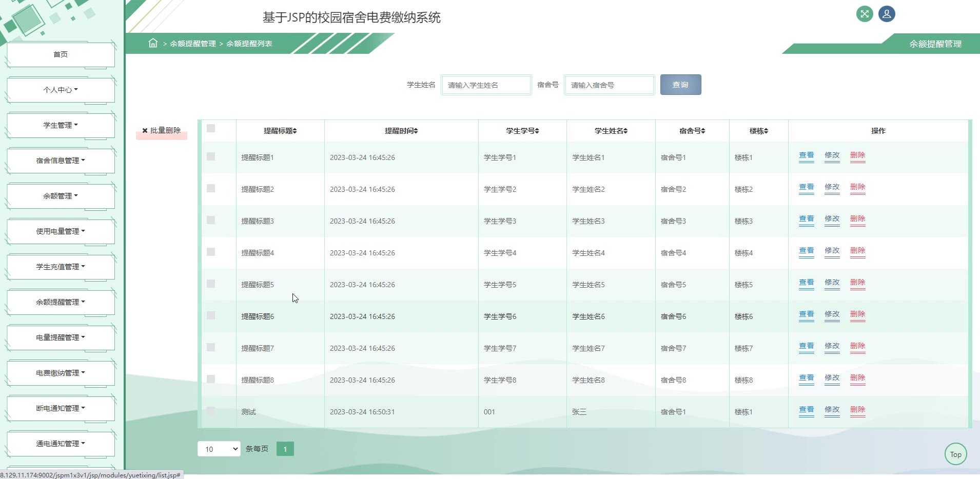The height and width of the screenshot is (479, 980).
Task: Sort by 提醒标题 column arrows
Action: pos(295,131)
